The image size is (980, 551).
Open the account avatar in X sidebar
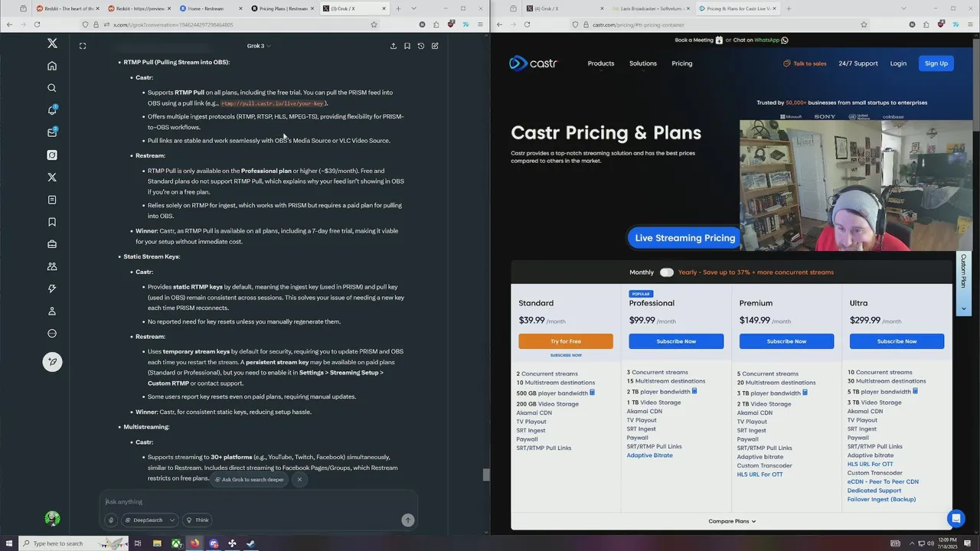click(x=52, y=518)
